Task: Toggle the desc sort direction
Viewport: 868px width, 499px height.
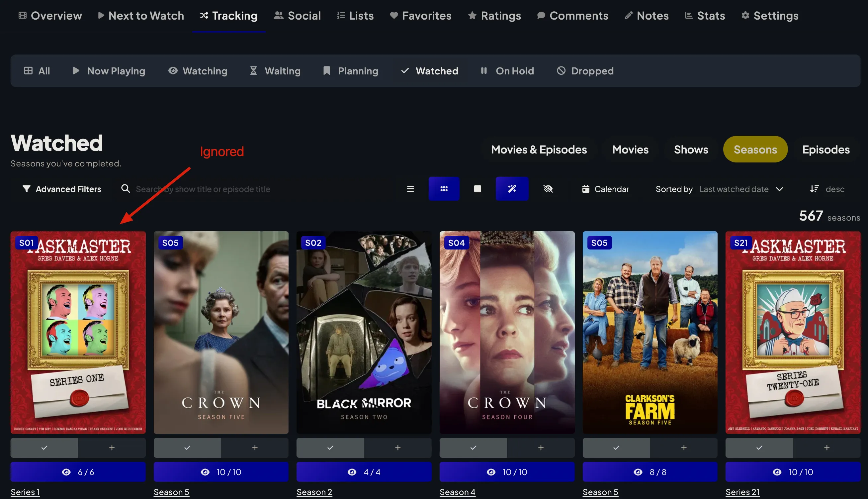Action: point(827,189)
